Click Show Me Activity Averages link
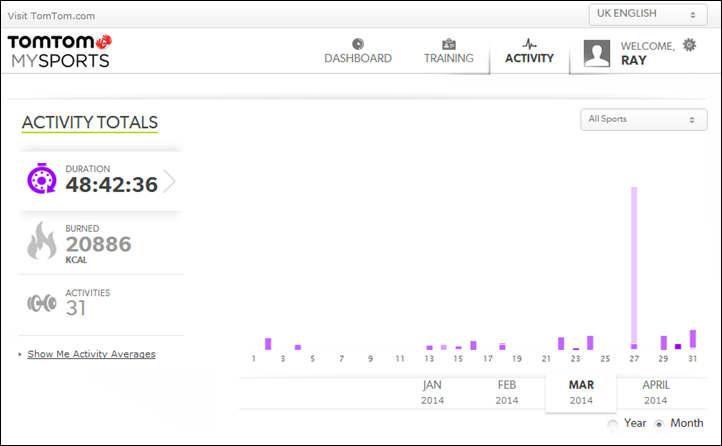Image resolution: width=722 pixels, height=446 pixels. point(91,354)
